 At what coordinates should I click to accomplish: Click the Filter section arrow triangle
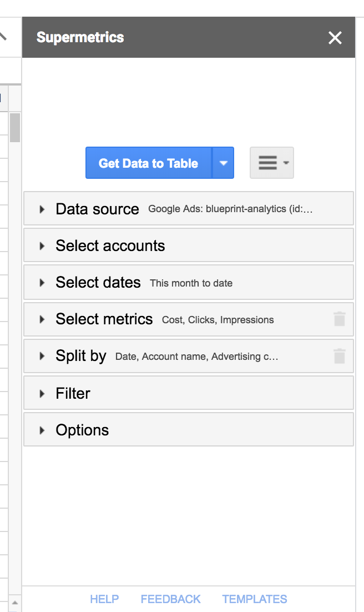(x=42, y=393)
